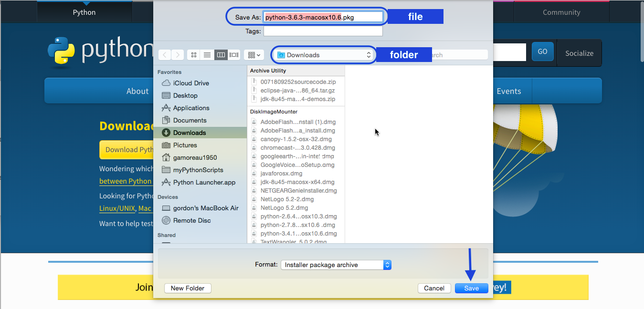Open the Community tab on python.org

point(561,12)
